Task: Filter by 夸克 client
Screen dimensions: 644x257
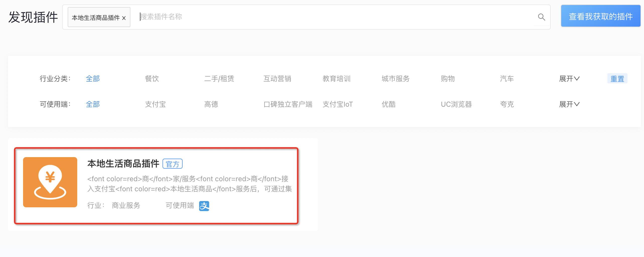Action: tap(507, 104)
